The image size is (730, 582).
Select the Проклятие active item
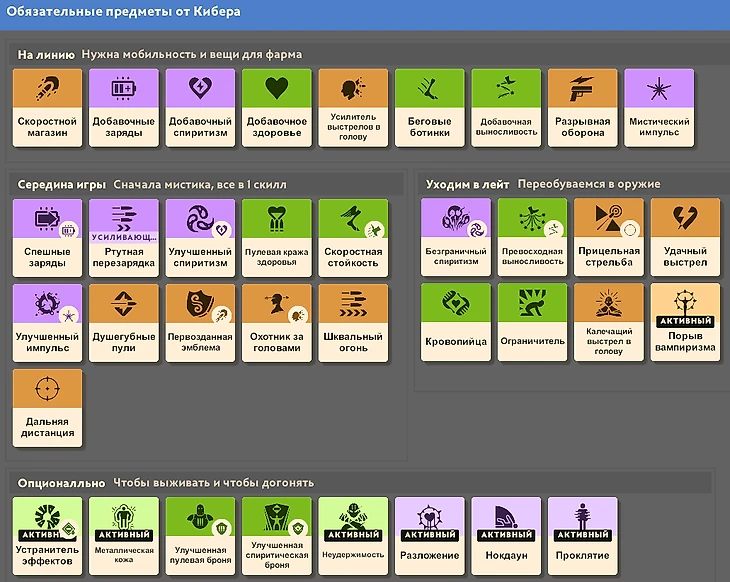[582, 536]
